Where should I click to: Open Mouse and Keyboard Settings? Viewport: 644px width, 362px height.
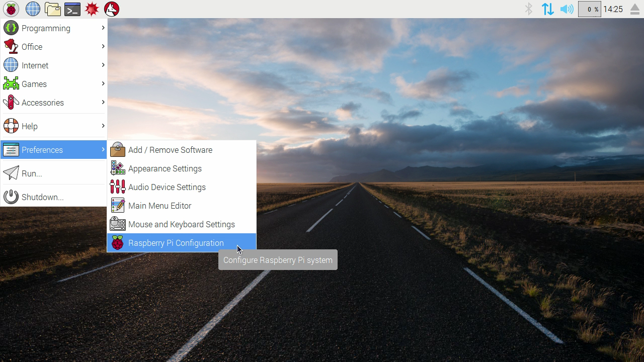(181, 224)
